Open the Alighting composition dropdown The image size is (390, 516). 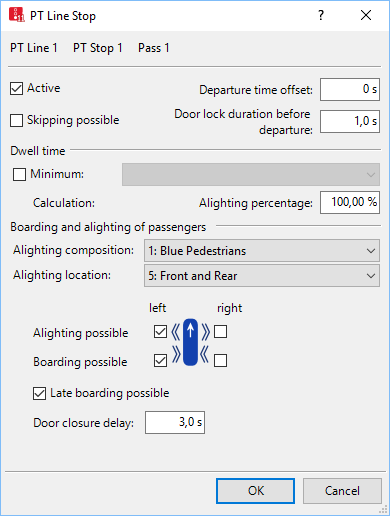coord(262,250)
